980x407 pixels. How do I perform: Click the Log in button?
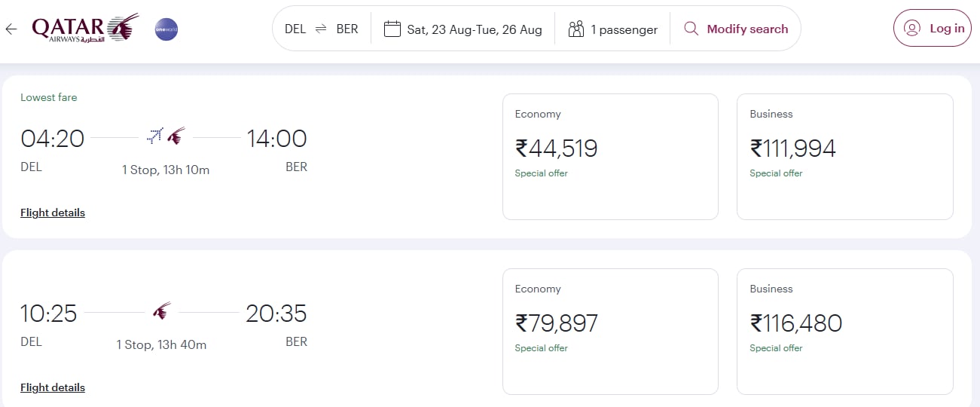[933, 29]
